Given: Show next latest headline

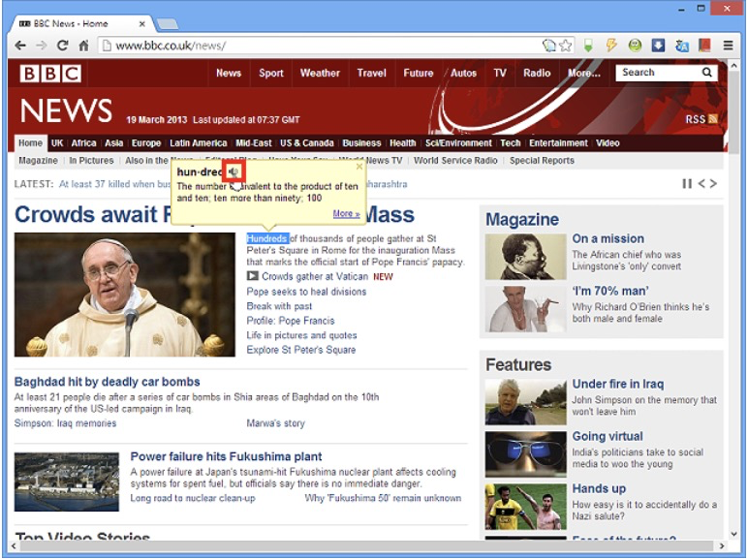Looking at the screenshot, I should point(713,184).
